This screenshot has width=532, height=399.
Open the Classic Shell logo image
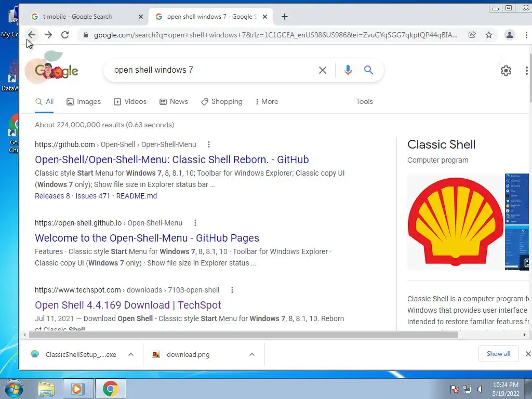[x=455, y=221]
